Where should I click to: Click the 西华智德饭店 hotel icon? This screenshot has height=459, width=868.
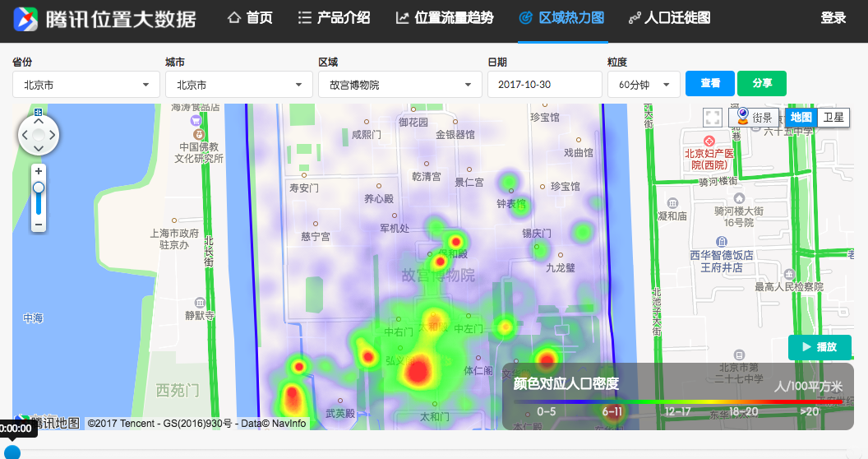click(x=722, y=241)
